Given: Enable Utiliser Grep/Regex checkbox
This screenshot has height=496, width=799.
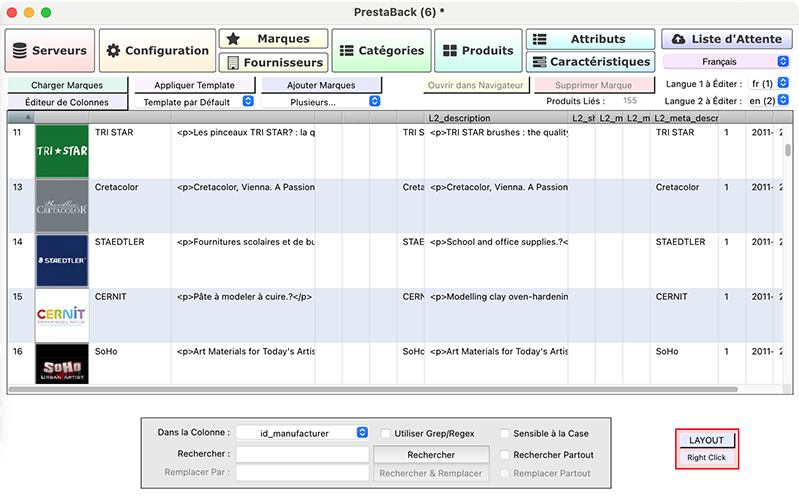Looking at the screenshot, I should point(386,433).
